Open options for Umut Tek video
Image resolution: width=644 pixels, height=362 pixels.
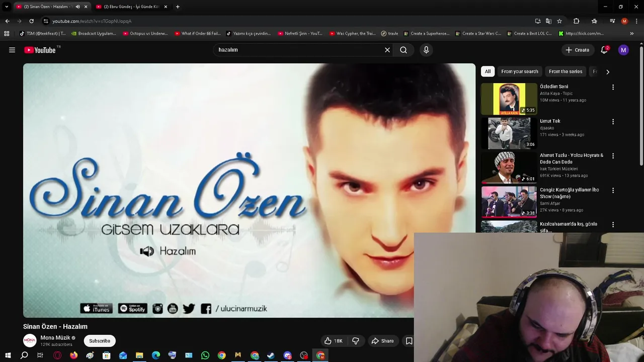[613, 122]
